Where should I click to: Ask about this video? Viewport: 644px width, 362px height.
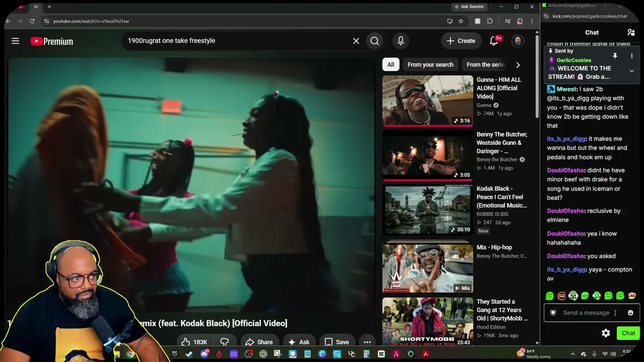(299, 342)
